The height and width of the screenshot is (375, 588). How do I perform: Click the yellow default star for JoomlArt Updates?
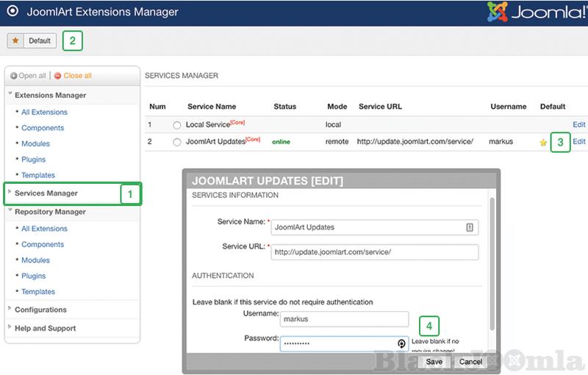543,143
